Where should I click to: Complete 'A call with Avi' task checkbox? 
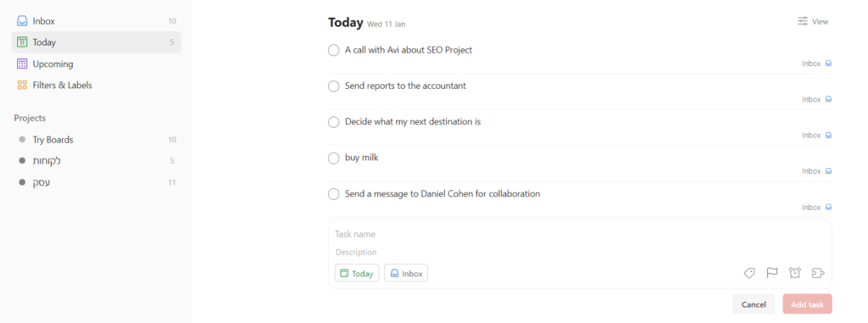[333, 50]
